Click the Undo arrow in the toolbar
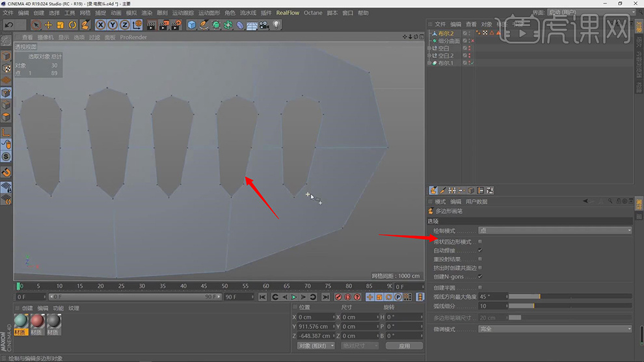 coord(9,25)
